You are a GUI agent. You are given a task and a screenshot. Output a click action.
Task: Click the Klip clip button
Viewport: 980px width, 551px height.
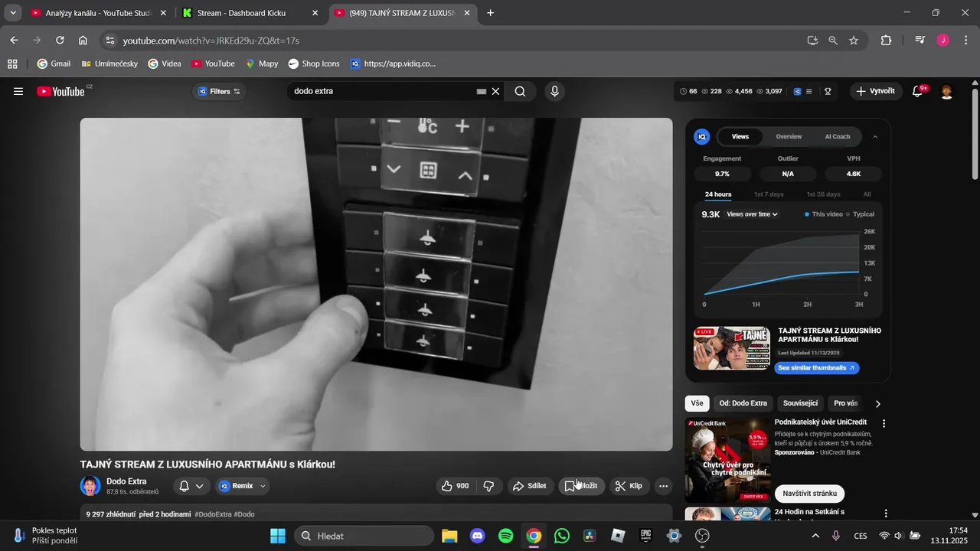coord(629,486)
